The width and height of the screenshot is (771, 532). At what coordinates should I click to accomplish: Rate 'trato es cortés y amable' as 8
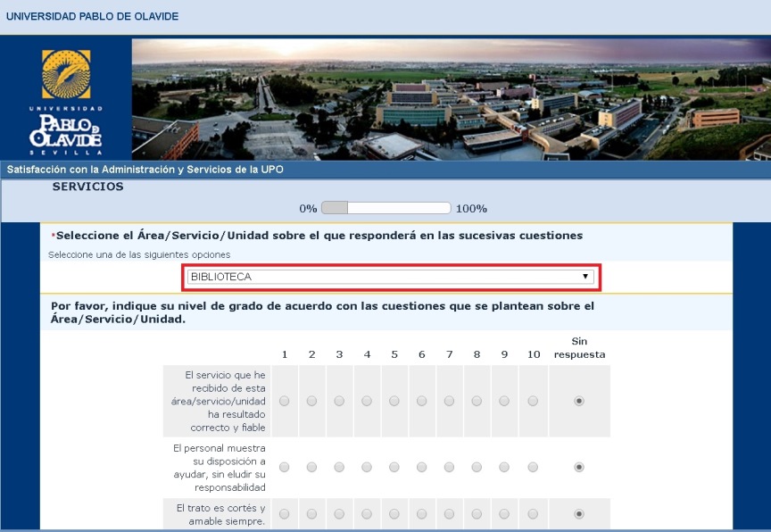tap(477, 514)
